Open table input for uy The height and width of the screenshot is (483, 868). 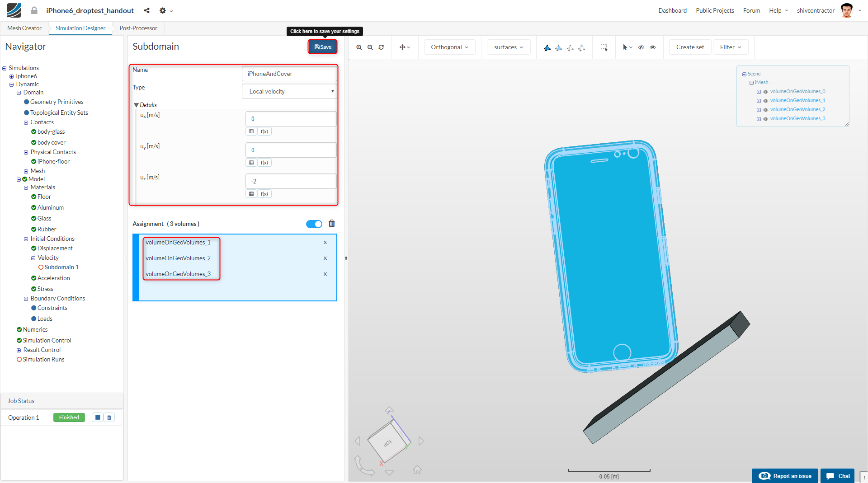251,163
